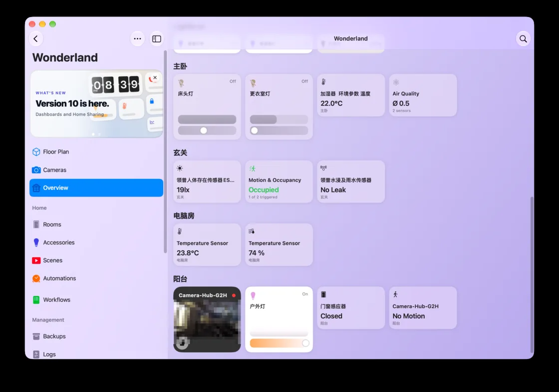Click the 主卧 room heading

[x=180, y=66]
